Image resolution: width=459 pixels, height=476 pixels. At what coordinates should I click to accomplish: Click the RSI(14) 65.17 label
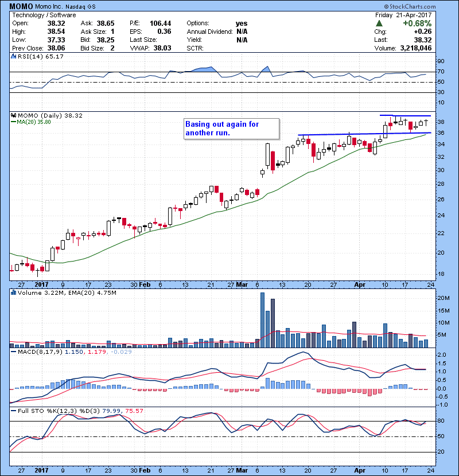click(41, 56)
